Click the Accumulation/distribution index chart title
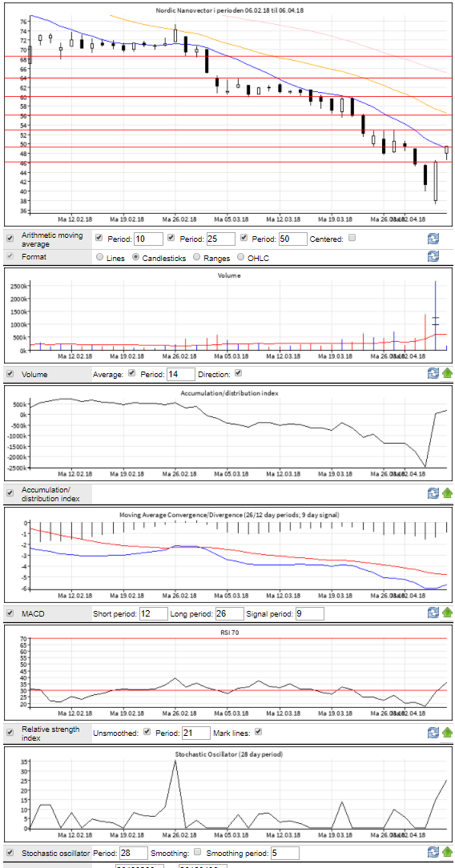 (x=229, y=392)
